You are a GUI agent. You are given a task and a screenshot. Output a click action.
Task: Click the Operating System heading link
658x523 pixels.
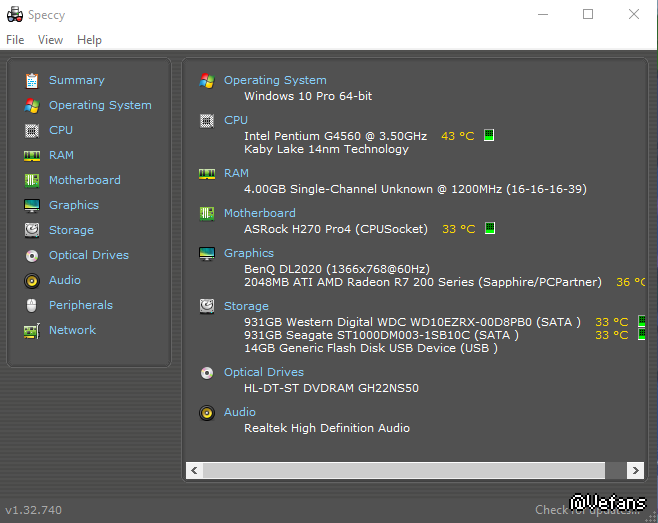click(275, 80)
